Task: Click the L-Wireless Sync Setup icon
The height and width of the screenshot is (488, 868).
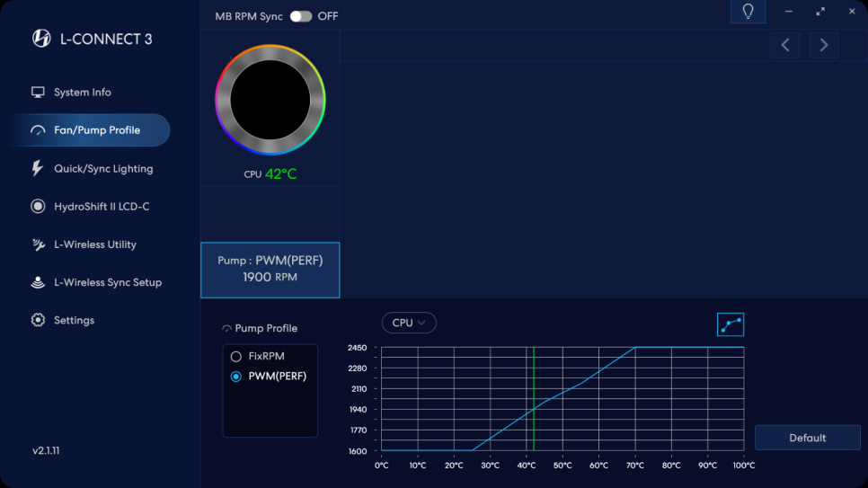Action: [38, 282]
